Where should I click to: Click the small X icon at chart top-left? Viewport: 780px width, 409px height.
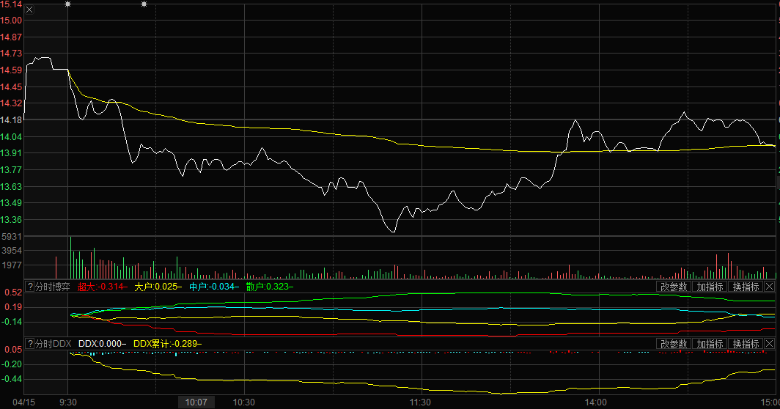click(x=27, y=11)
